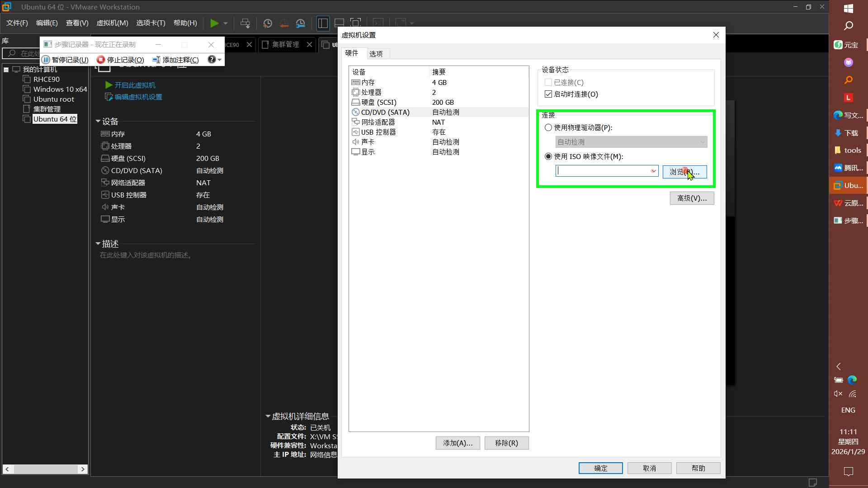Click the 浏览(B)... browse button

684,172
